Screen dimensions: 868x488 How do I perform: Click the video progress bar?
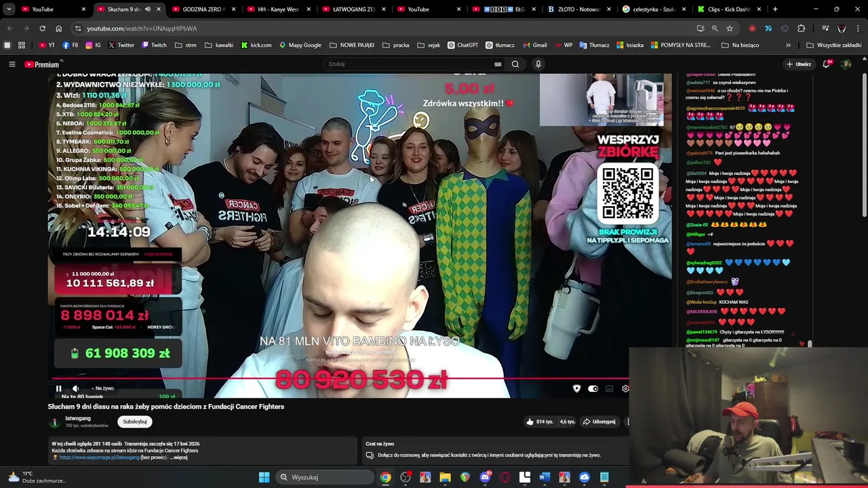[339, 380]
